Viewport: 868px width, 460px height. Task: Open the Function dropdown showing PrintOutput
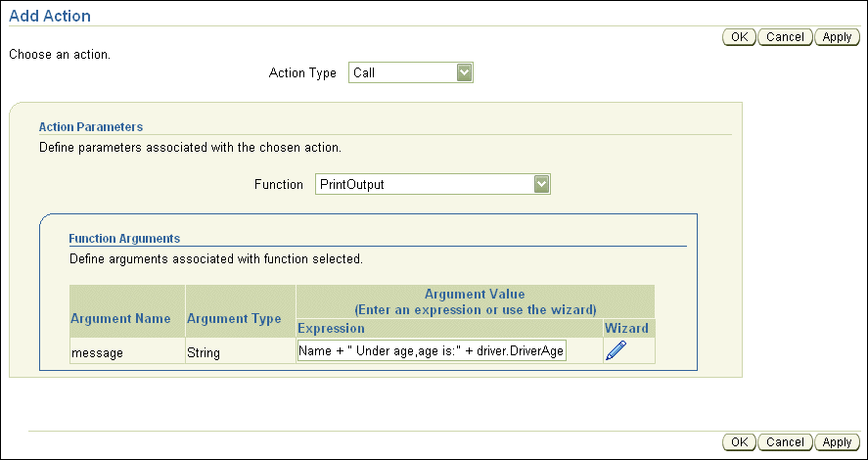tap(542, 184)
